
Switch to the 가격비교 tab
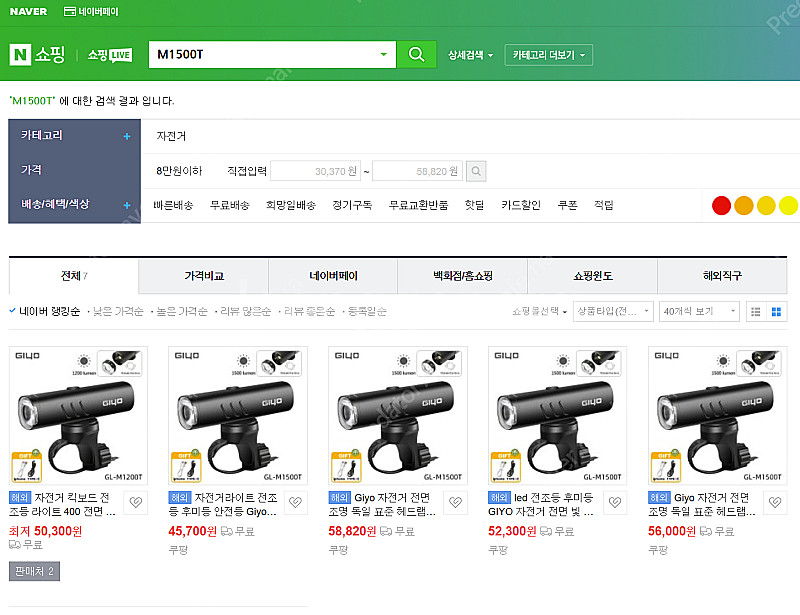(x=203, y=276)
